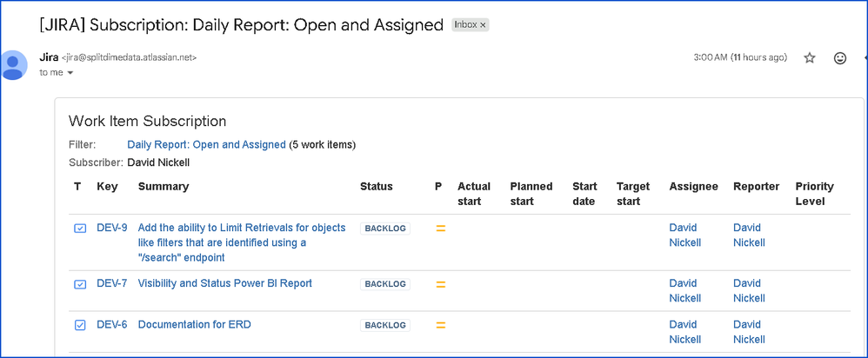Open the Documentation for ERD summary link
This screenshot has width=868, height=358.
[194, 324]
